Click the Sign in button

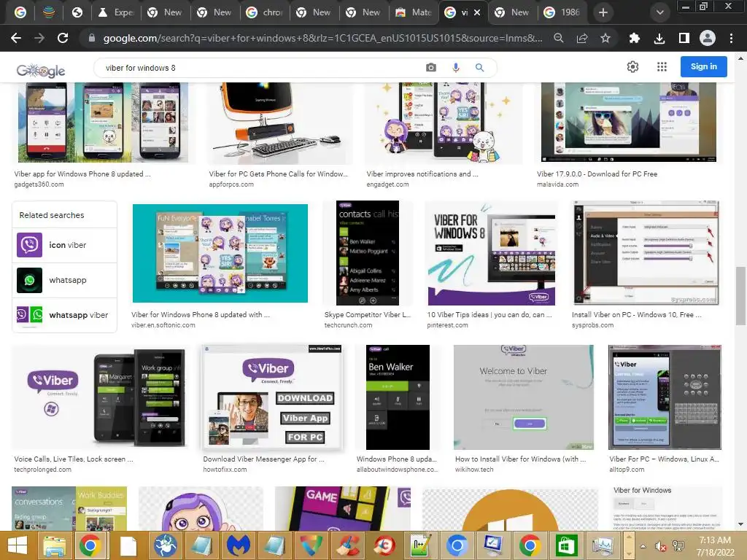(x=704, y=66)
